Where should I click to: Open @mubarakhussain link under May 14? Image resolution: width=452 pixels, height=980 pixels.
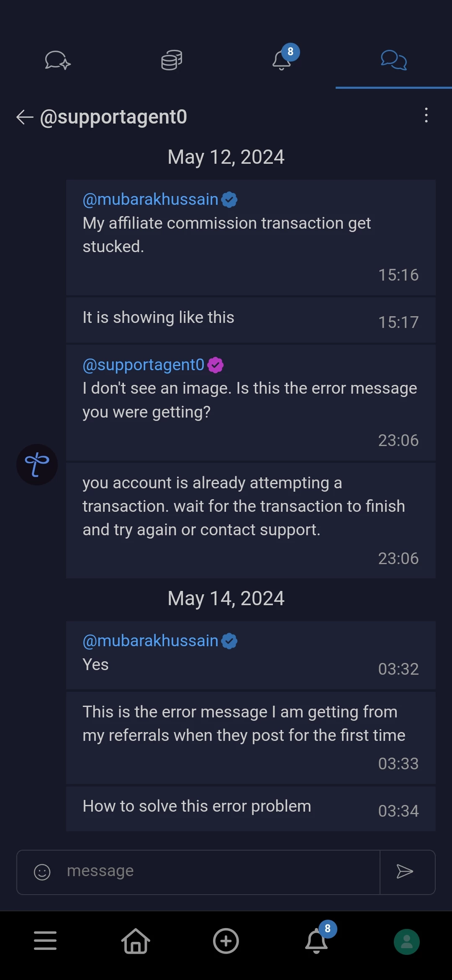pyautogui.click(x=151, y=641)
